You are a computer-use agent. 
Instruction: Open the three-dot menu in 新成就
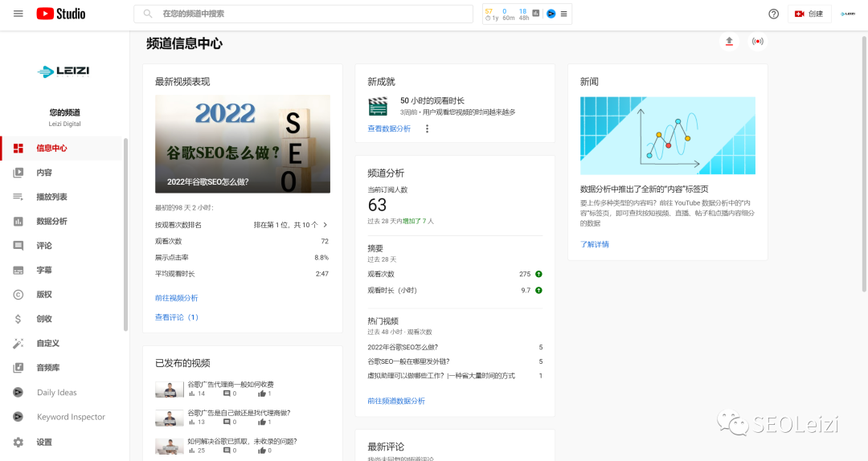[x=427, y=129]
